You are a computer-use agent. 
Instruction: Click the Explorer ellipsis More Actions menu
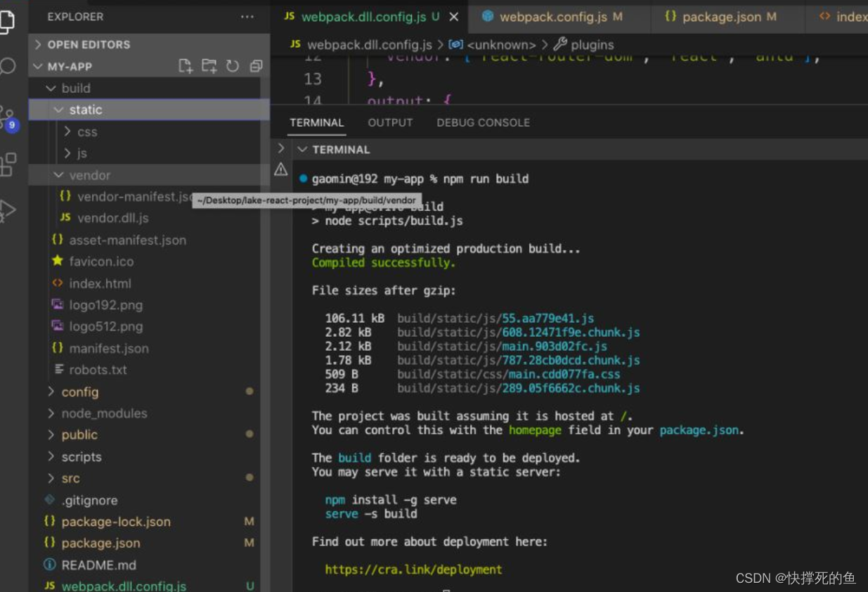tap(245, 17)
